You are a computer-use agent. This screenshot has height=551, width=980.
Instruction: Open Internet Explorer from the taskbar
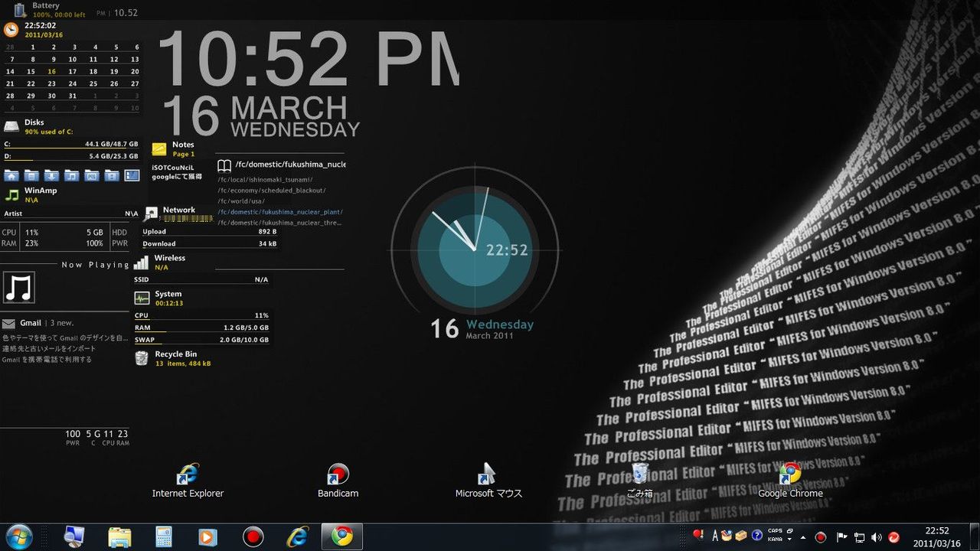pyautogui.click(x=297, y=536)
